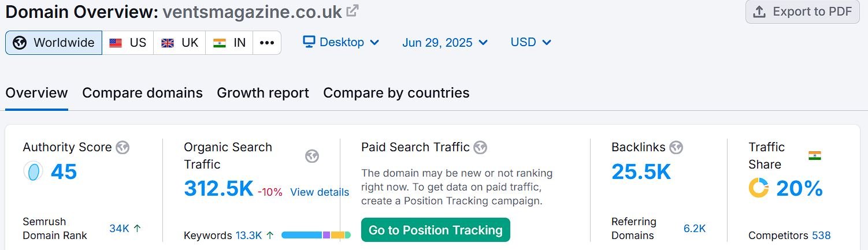Click the globe icon beside Backlinks
Image resolution: width=868 pixels, height=250 pixels.
676,147
